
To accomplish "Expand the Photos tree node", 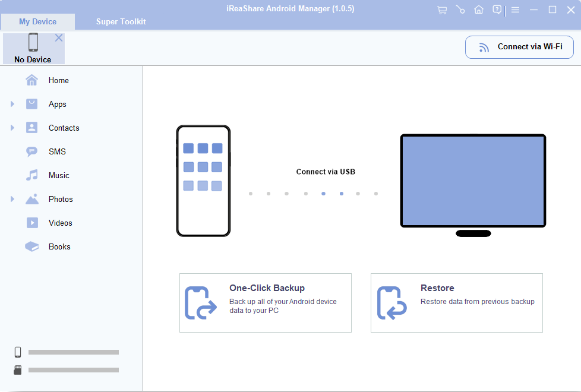I will point(12,199).
